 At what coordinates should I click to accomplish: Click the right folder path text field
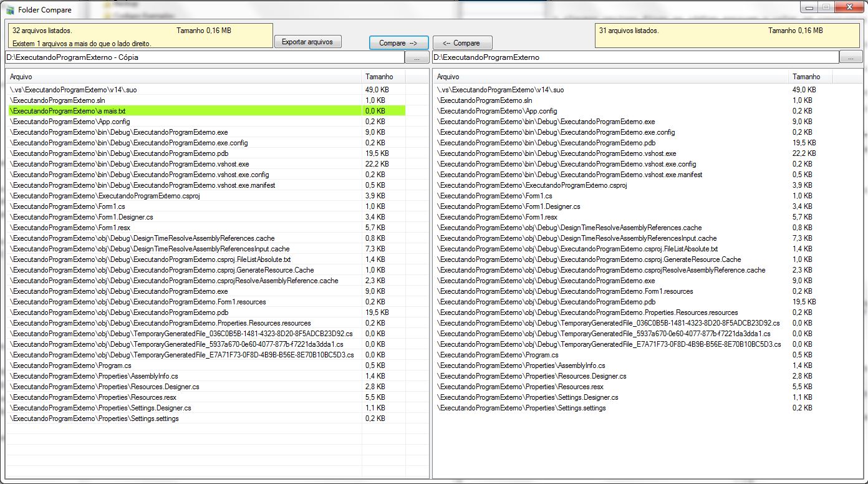(x=635, y=57)
